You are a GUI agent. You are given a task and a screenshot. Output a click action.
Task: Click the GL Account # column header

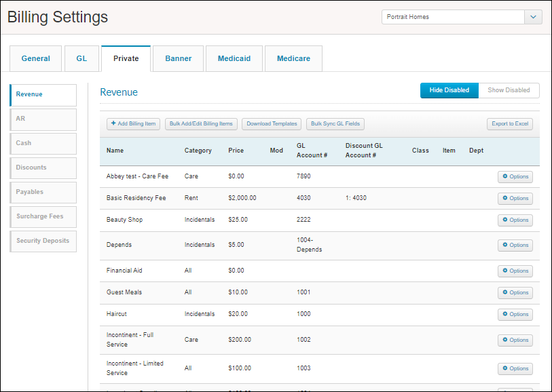[312, 151]
